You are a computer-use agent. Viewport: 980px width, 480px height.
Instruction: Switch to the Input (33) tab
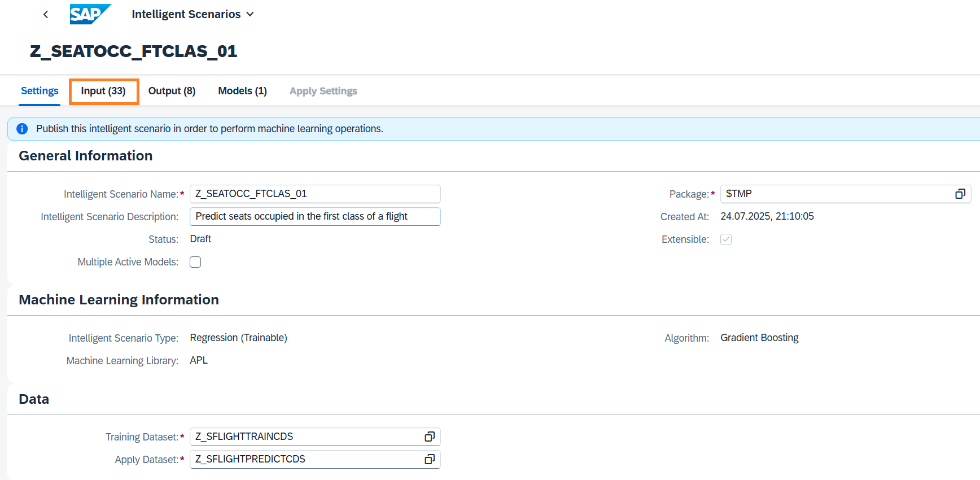(x=103, y=91)
